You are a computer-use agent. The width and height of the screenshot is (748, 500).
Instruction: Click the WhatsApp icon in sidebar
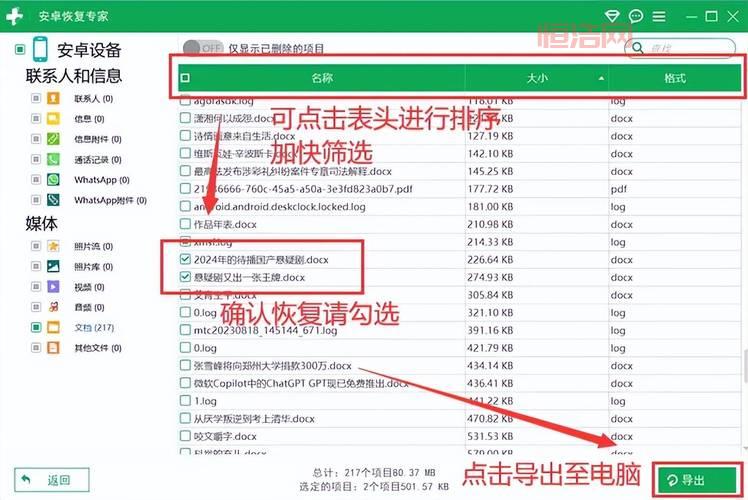(x=54, y=180)
